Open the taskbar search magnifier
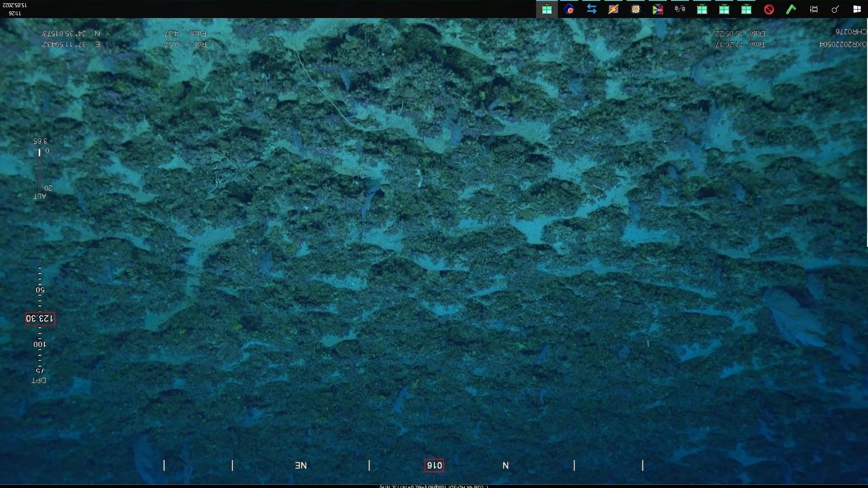Screen dimensions: 868x488 pyautogui.click(x=835, y=9)
